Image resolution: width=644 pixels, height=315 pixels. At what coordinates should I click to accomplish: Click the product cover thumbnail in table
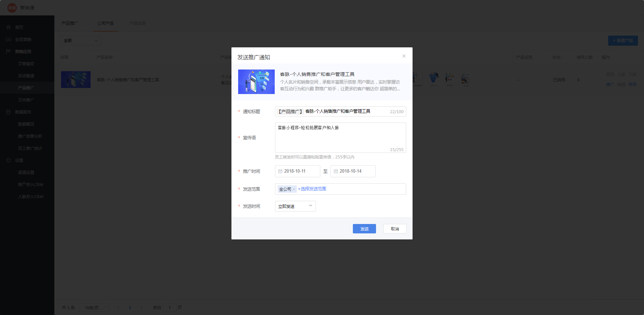tap(76, 80)
